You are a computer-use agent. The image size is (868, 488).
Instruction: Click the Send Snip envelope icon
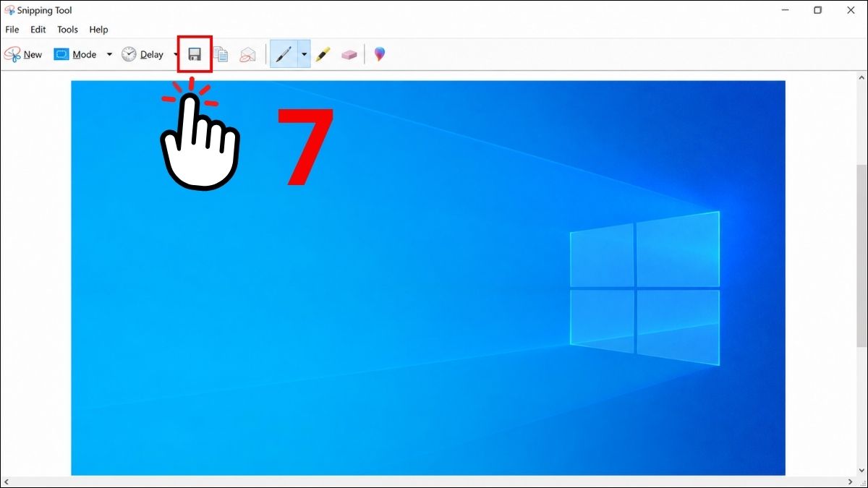coord(248,54)
